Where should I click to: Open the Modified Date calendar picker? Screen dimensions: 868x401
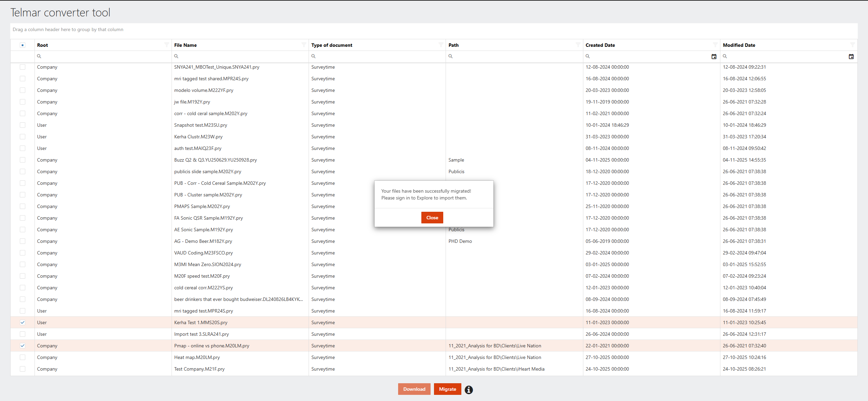(x=851, y=57)
